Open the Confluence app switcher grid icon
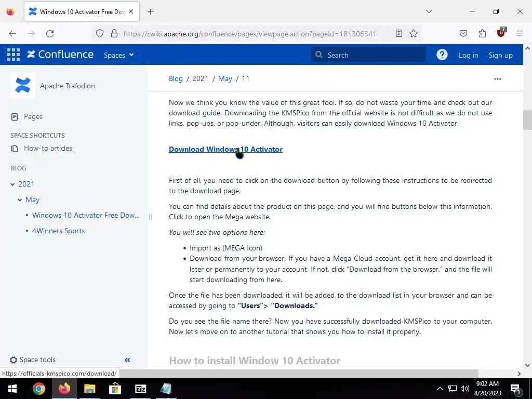The width and height of the screenshot is (532, 399). (x=14, y=55)
